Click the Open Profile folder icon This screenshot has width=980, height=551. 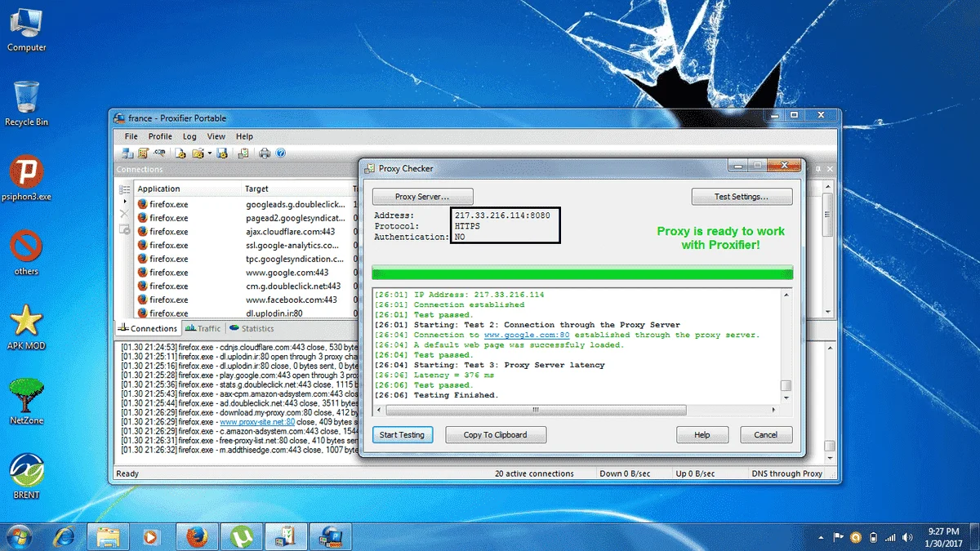(198, 153)
